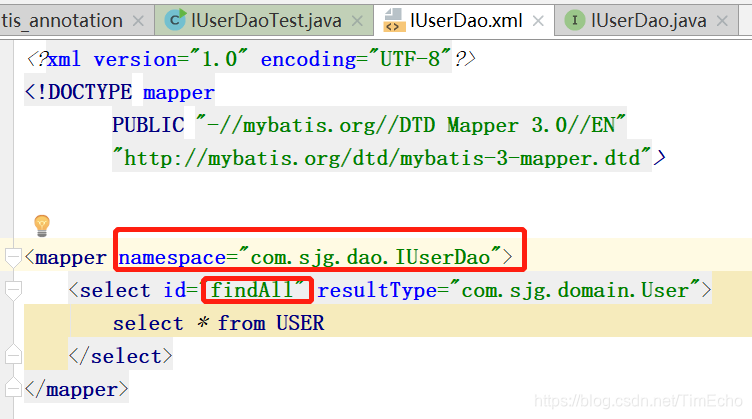Close the tis_annotation tab
This screenshot has width=752, height=419.
click(138, 21)
